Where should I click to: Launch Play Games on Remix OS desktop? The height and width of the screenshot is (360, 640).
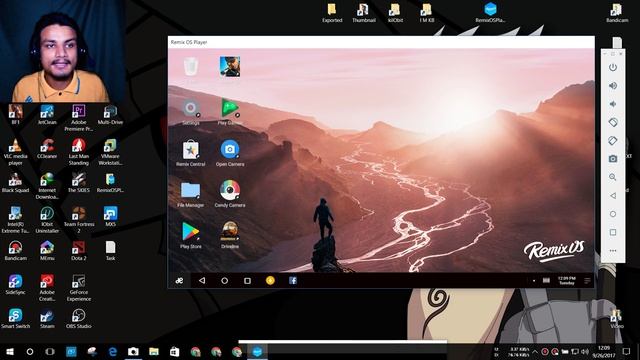pyautogui.click(x=230, y=111)
